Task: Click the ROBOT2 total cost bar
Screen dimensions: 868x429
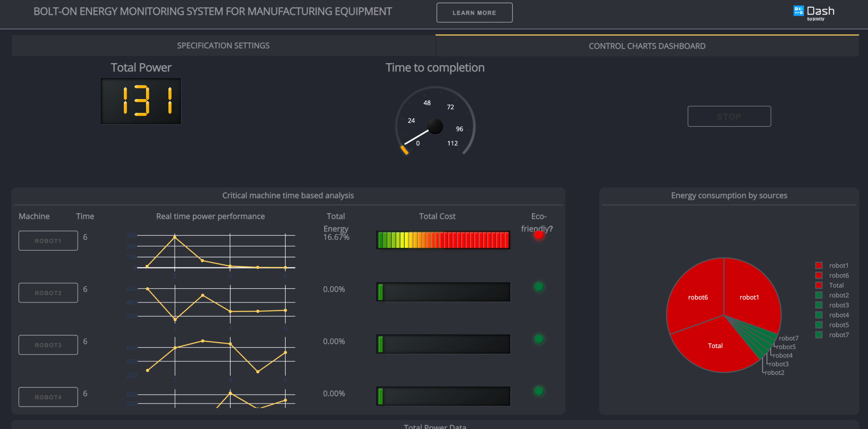Action: [x=443, y=292]
